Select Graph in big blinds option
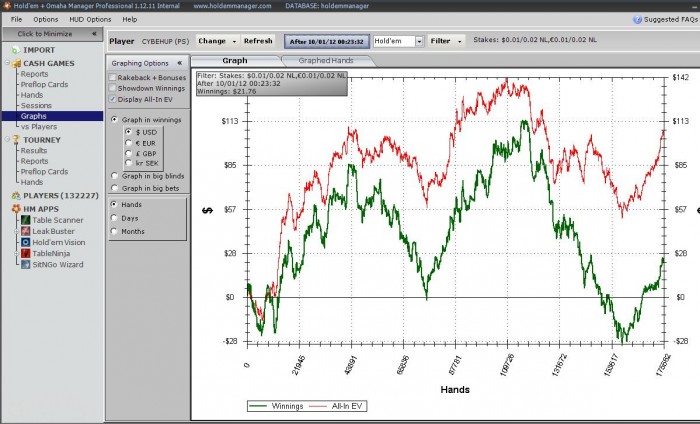 [x=115, y=176]
